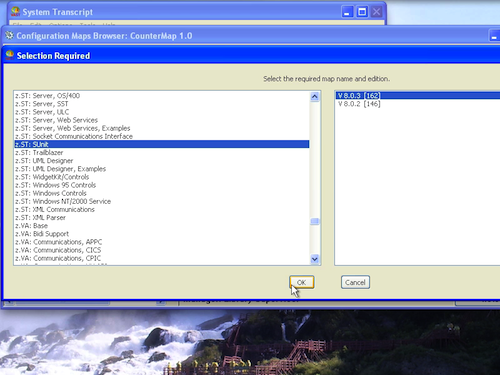Select edition V 8.0.3 [162]

(418, 96)
